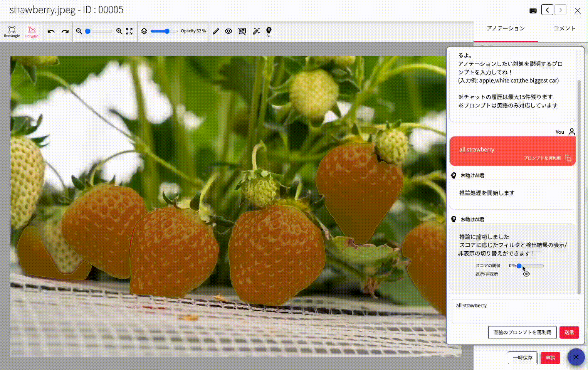The height and width of the screenshot is (370, 588).
Task: Click the zoom in magnifier icon
Action: click(x=119, y=31)
